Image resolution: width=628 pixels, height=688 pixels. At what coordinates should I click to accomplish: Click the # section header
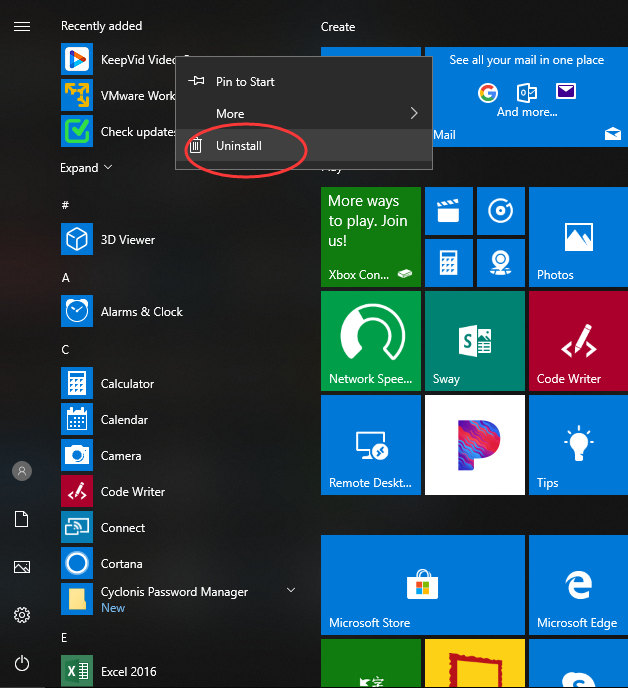tap(65, 204)
